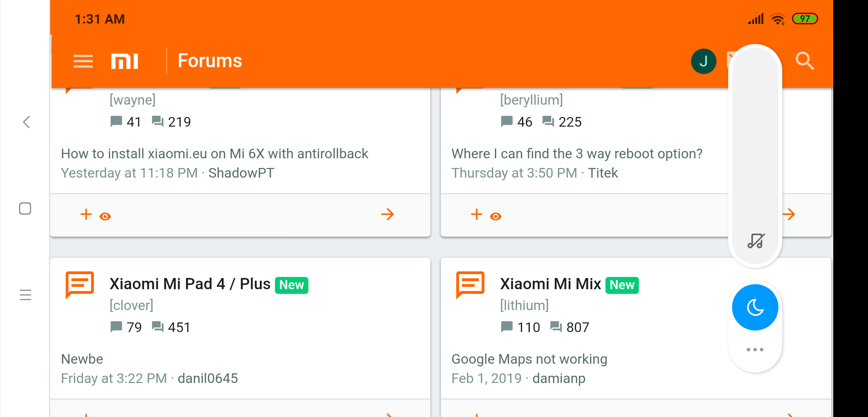
Task: Toggle watch eye icon in beryllium card
Action: click(496, 217)
